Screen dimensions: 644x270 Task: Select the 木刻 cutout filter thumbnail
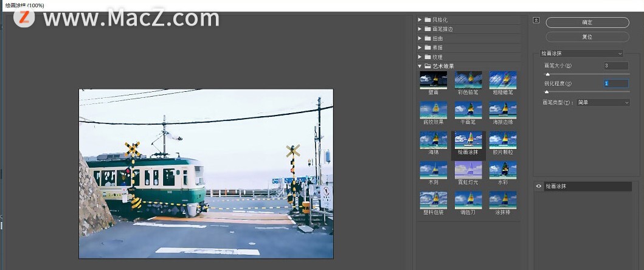[433, 170]
